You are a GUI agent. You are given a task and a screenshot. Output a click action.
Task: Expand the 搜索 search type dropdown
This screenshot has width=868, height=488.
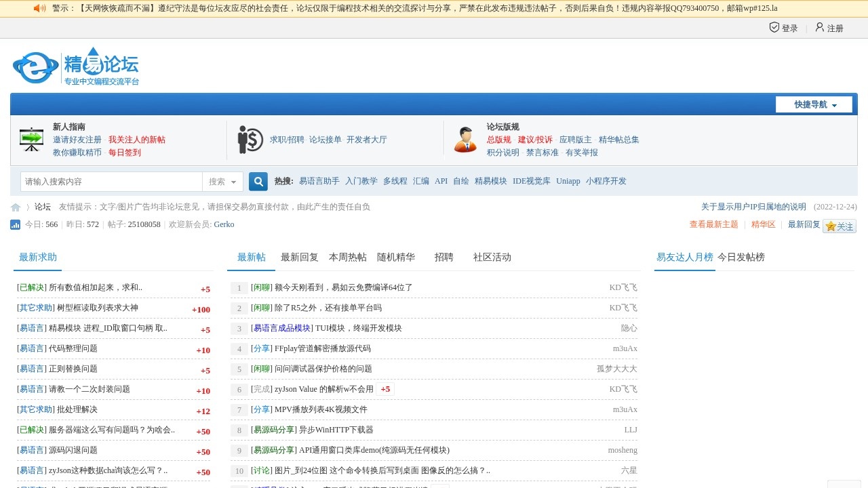point(222,182)
